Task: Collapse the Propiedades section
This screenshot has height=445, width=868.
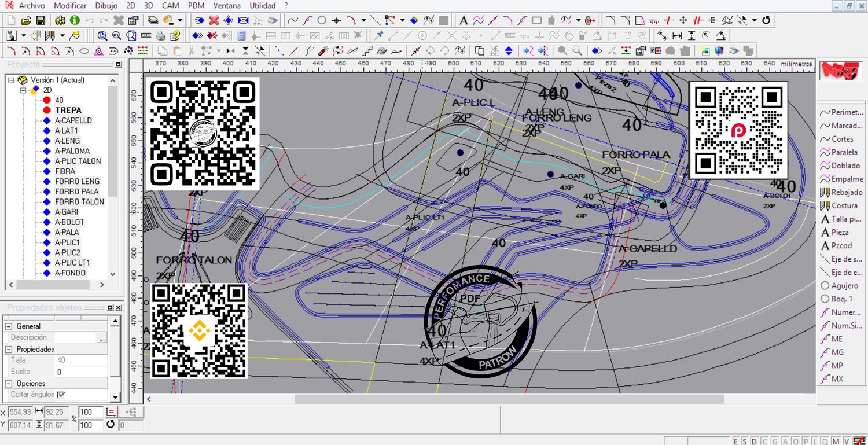Action: (9, 349)
